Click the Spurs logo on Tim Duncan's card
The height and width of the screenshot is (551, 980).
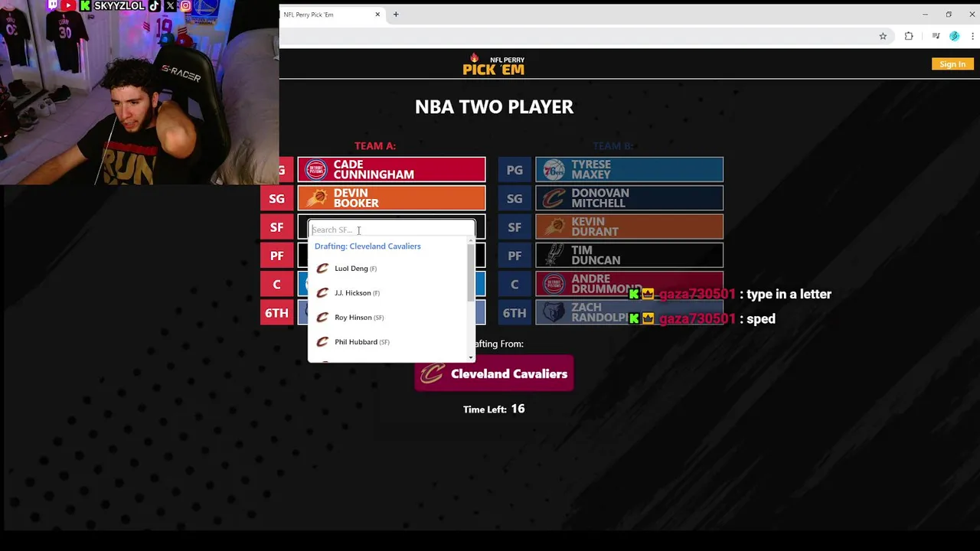[x=554, y=256]
